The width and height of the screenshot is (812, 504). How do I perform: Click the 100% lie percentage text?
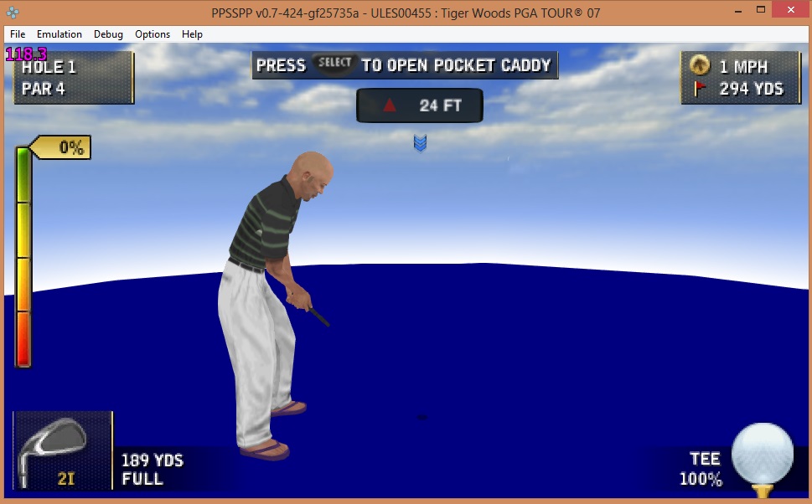click(701, 479)
